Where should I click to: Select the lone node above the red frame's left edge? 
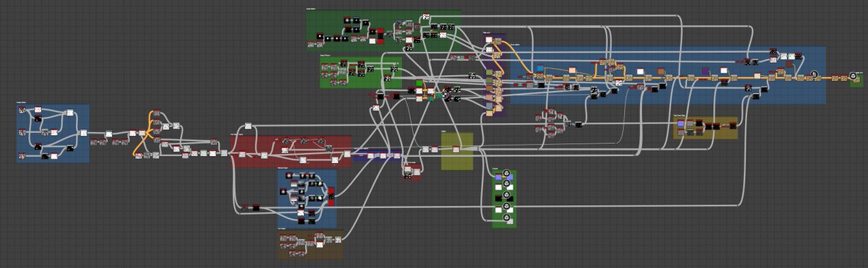pyautogui.click(x=247, y=126)
